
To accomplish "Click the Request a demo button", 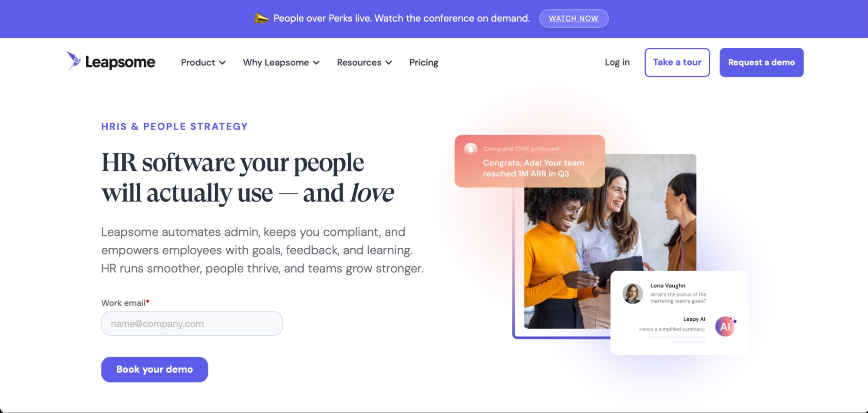I will click(762, 63).
